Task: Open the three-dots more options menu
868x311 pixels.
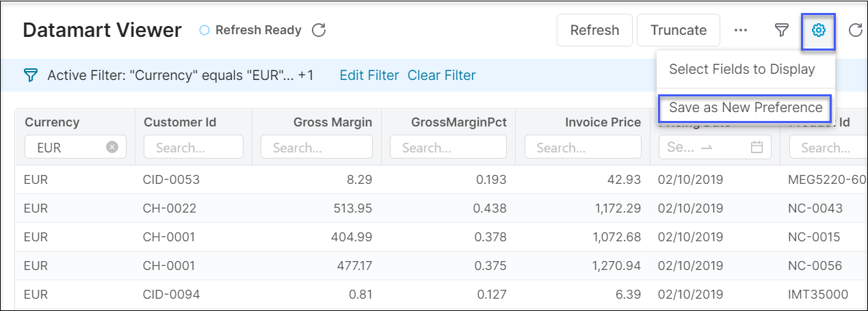Action: (740, 30)
